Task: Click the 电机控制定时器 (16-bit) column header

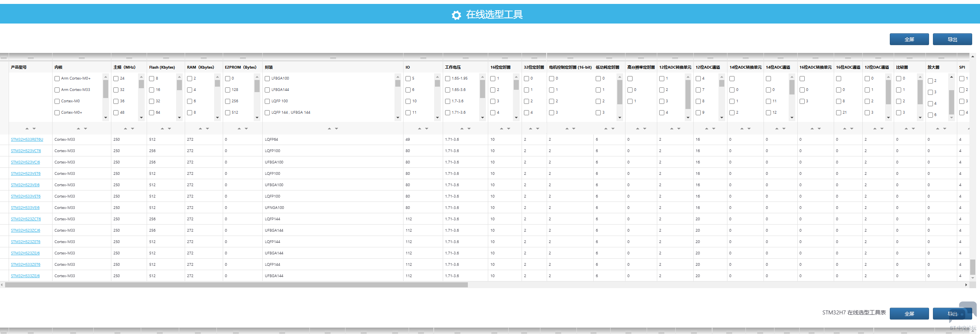Action: click(x=570, y=67)
